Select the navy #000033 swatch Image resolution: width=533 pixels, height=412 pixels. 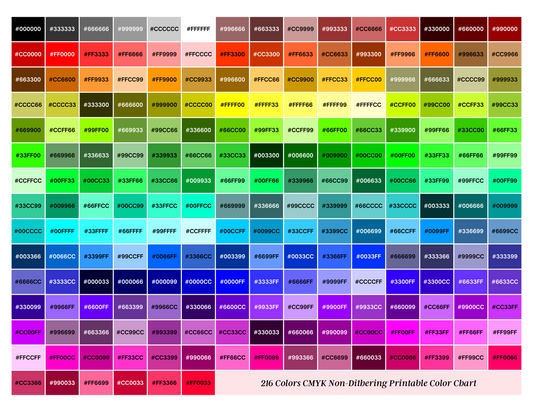[x=96, y=282]
